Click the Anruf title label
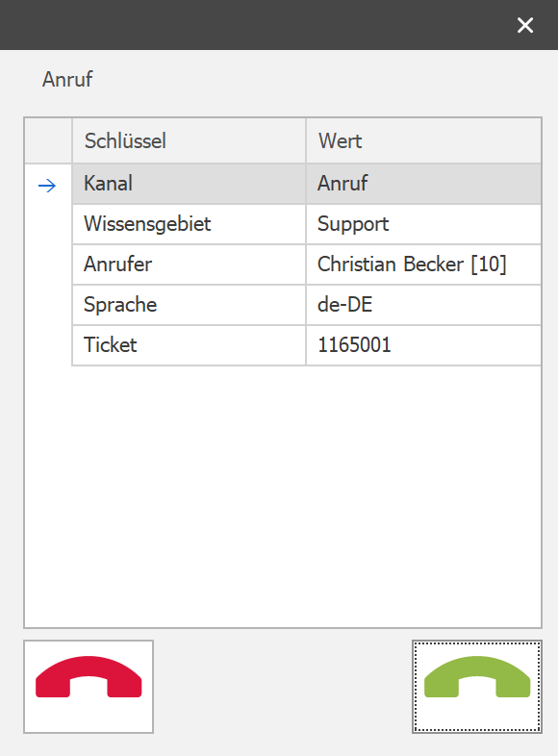Screen dimensions: 558x756 coord(67,80)
